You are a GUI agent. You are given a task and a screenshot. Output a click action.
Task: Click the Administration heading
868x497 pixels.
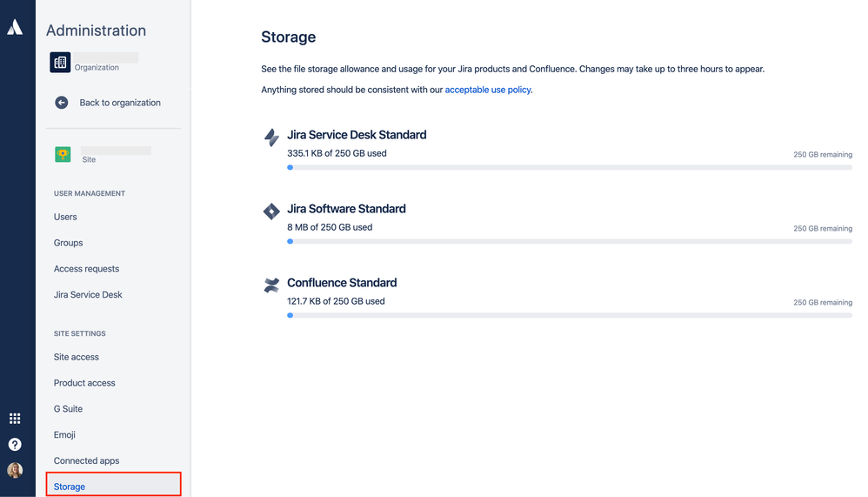tap(96, 30)
